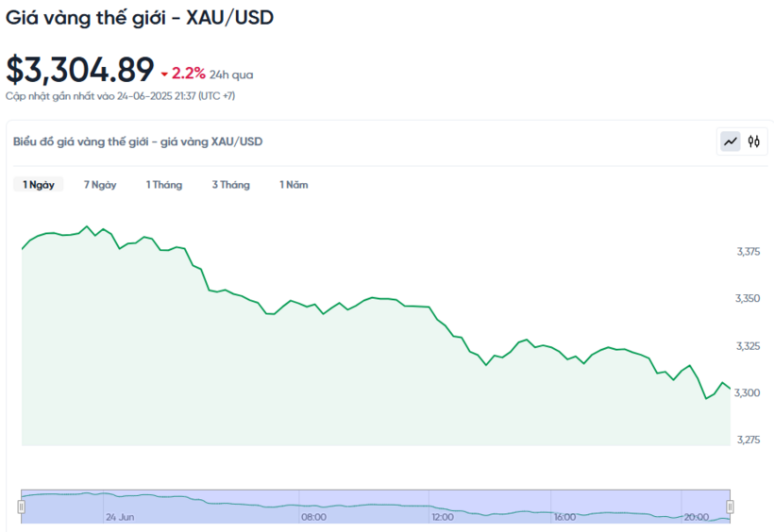Viewport: 774px width, 532px height.
Task: Click the red down-arrow price change indicator
Action: [x=164, y=75]
